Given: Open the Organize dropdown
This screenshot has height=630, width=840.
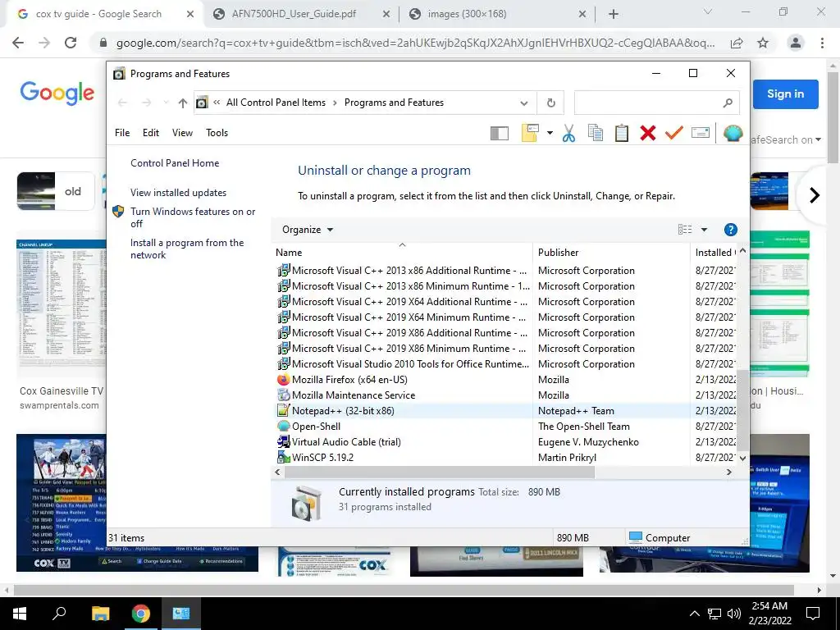Looking at the screenshot, I should point(308,230).
